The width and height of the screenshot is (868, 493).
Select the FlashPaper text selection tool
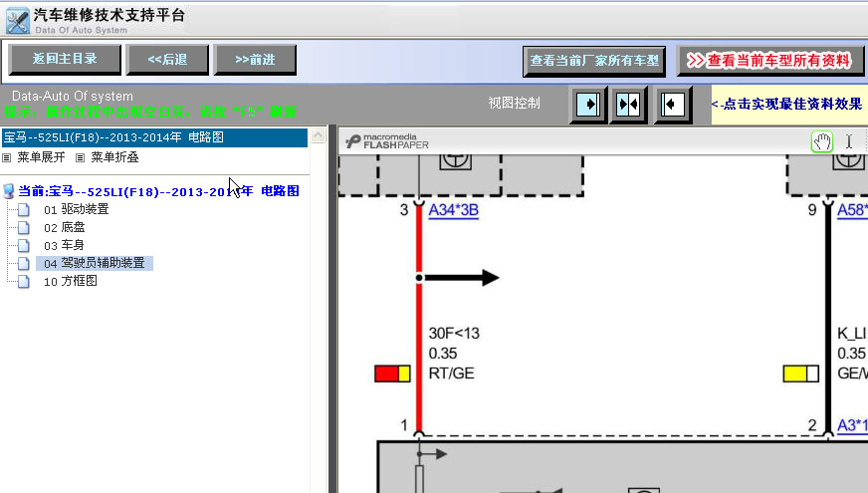pos(849,141)
